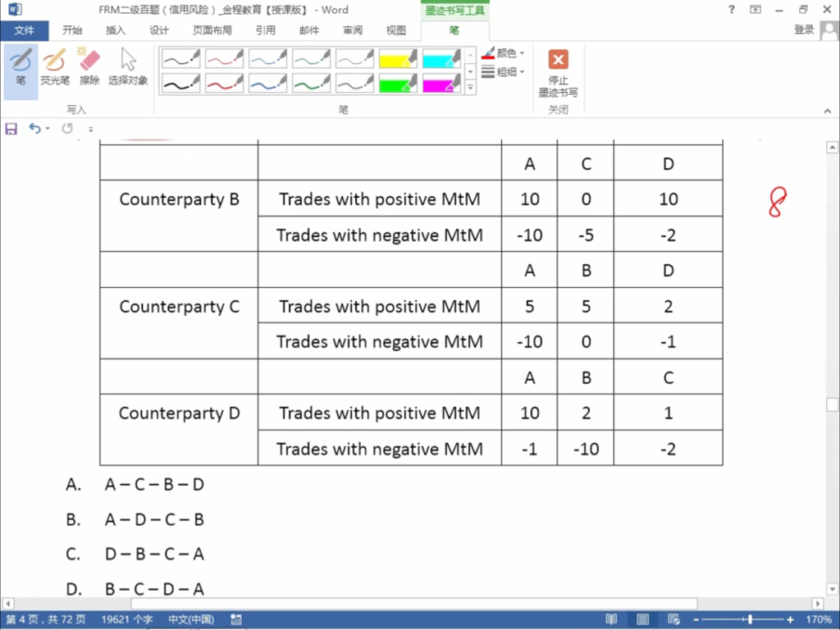Switch to Web Layout view
This screenshot has width=840, height=630.
pyautogui.click(x=674, y=620)
